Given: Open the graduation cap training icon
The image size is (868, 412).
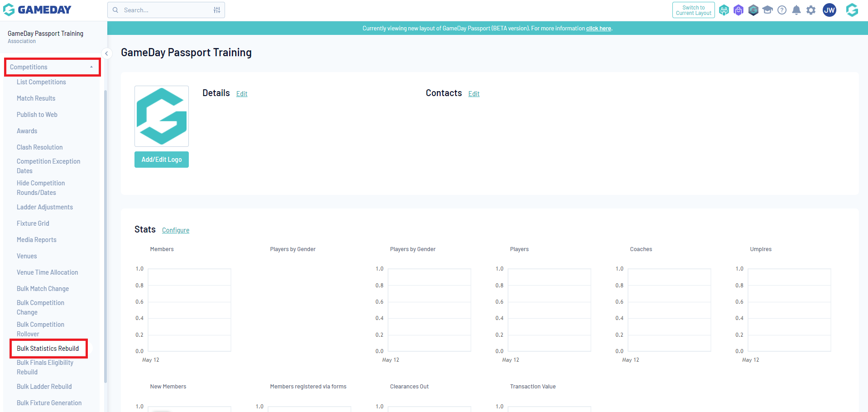Looking at the screenshot, I should click(767, 10).
